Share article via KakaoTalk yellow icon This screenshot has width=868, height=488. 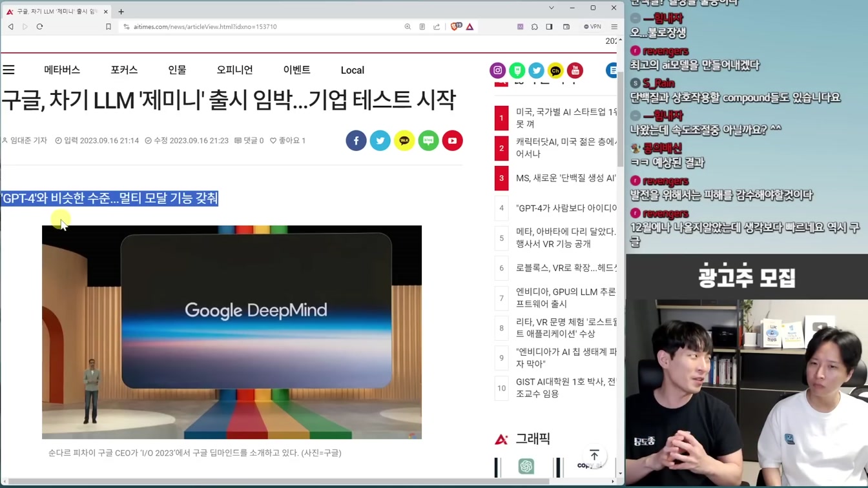pos(404,141)
